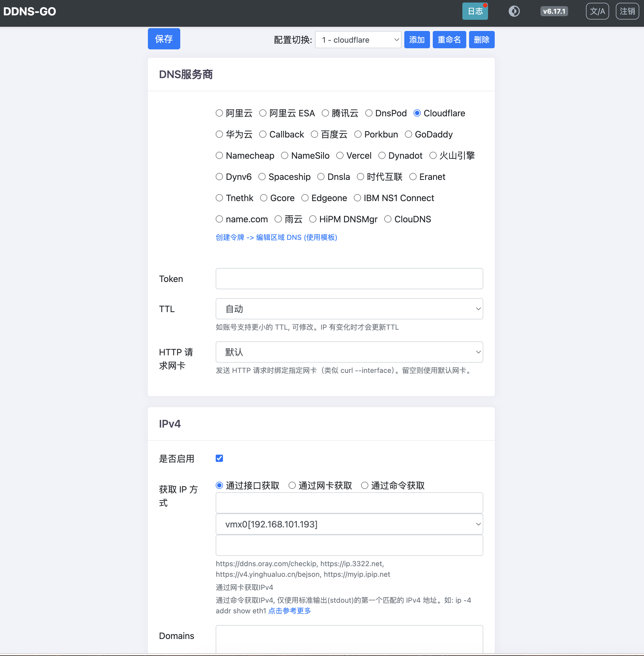Image resolution: width=644 pixels, height=656 pixels.
Task: Click the 删除 delete config button
Action: point(482,40)
